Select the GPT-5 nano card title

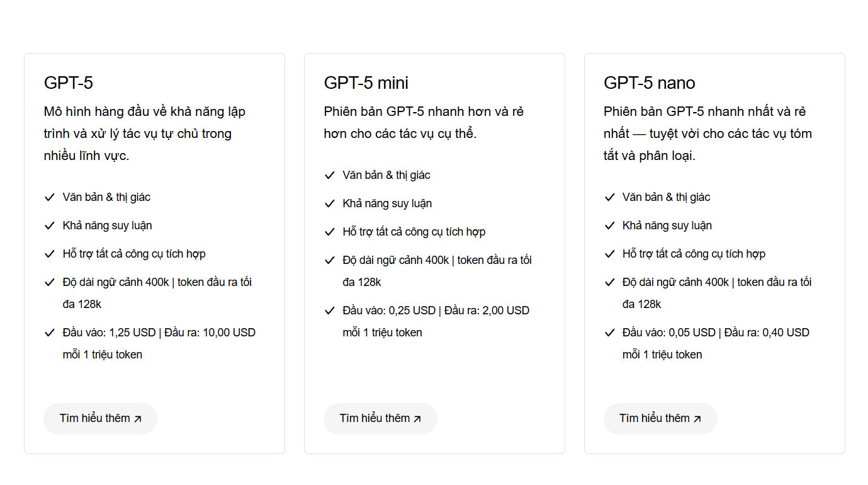click(650, 83)
